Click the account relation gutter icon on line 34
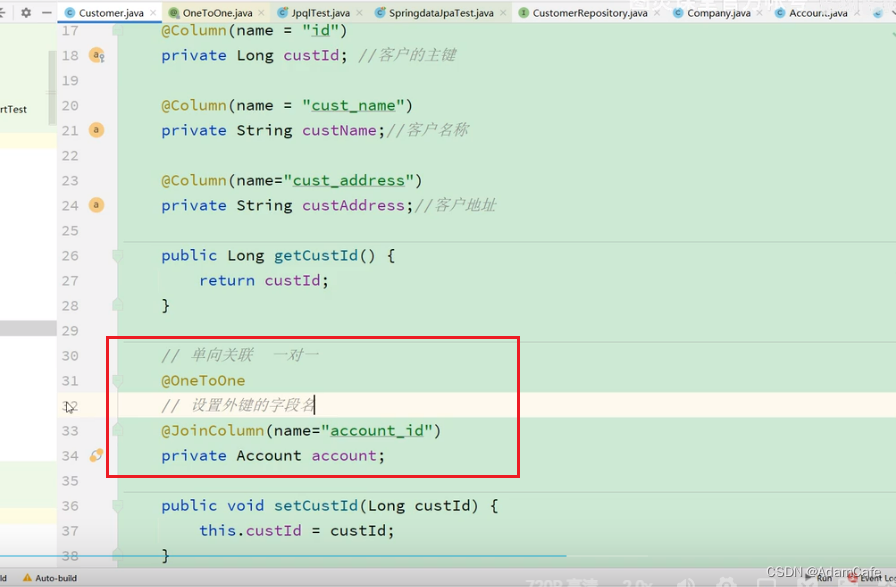The width and height of the screenshot is (896, 587). click(96, 456)
